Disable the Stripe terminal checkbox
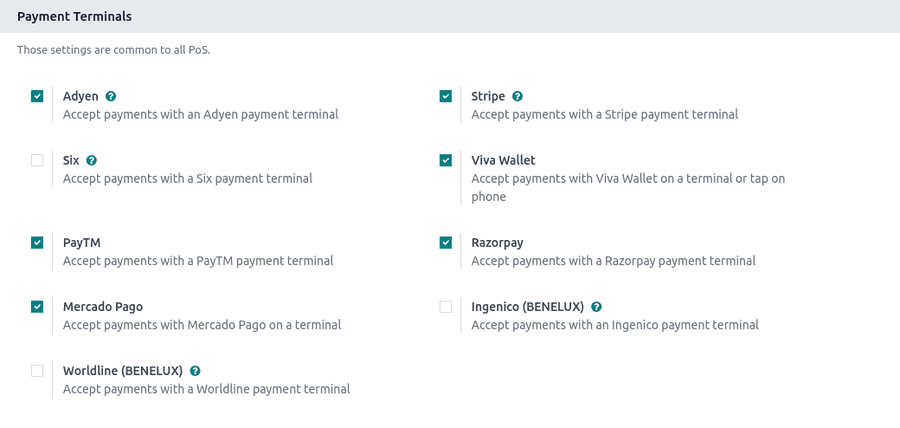The width and height of the screenshot is (900, 428). (446, 96)
